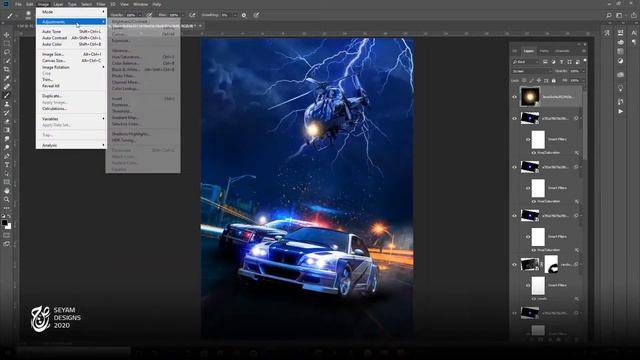This screenshot has height=360, width=640.
Task: Switch to the Paths tab
Action: coord(544,51)
